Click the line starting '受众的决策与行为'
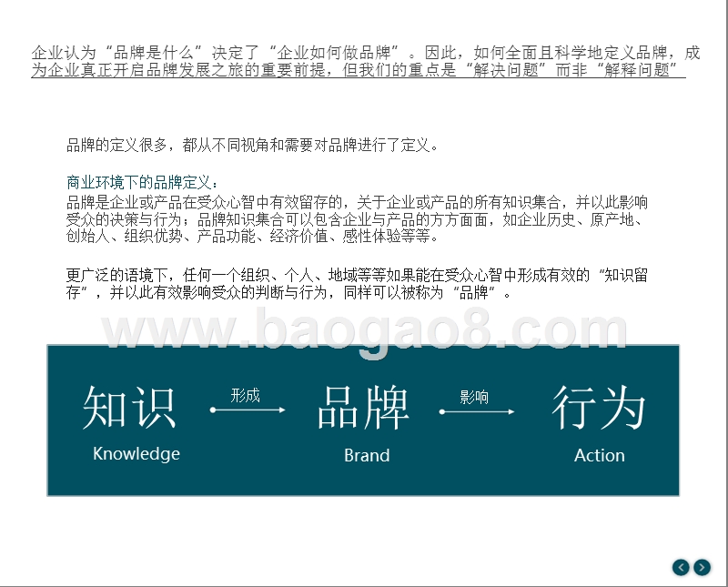The width and height of the screenshot is (728, 587). click(355, 219)
